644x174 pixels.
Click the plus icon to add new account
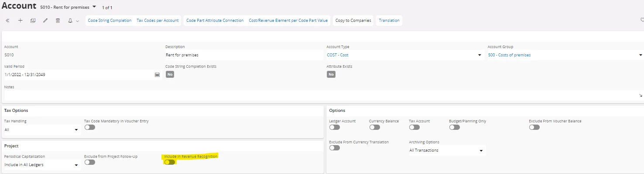[x=20, y=21]
